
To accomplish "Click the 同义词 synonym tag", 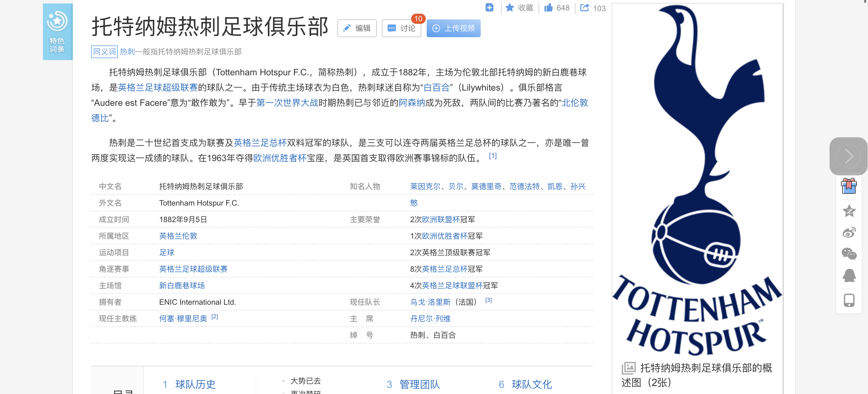I will tap(104, 51).
